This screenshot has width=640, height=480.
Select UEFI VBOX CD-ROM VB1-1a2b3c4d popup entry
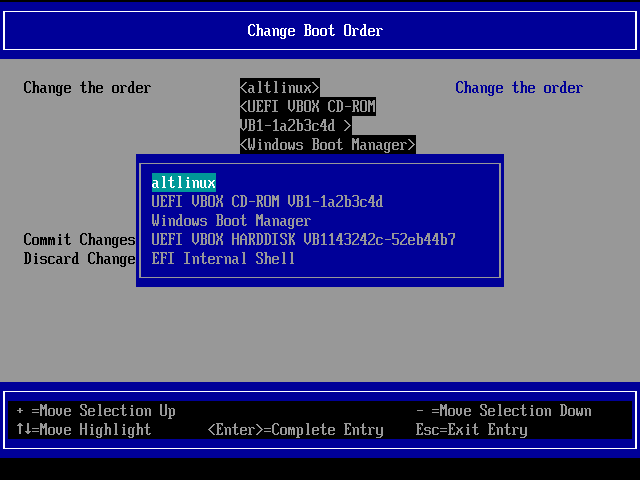[267, 202]
